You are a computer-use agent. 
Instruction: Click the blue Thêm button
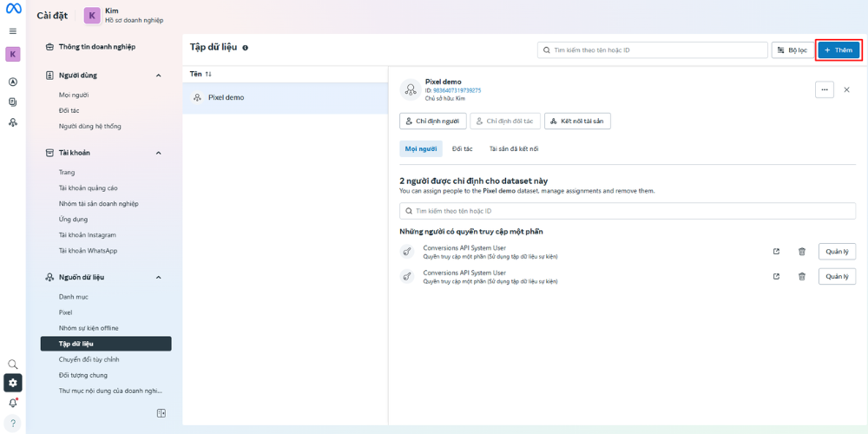point(838,50)
